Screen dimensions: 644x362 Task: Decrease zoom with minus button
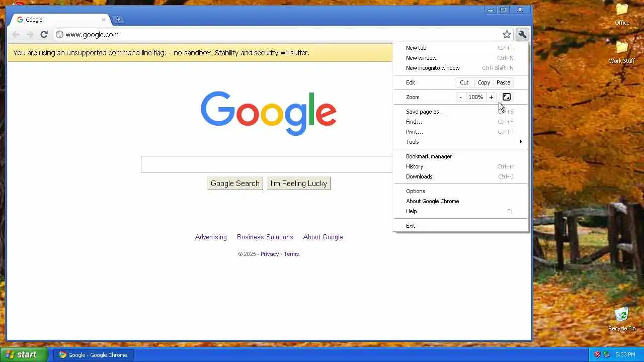tap(460, 97)
